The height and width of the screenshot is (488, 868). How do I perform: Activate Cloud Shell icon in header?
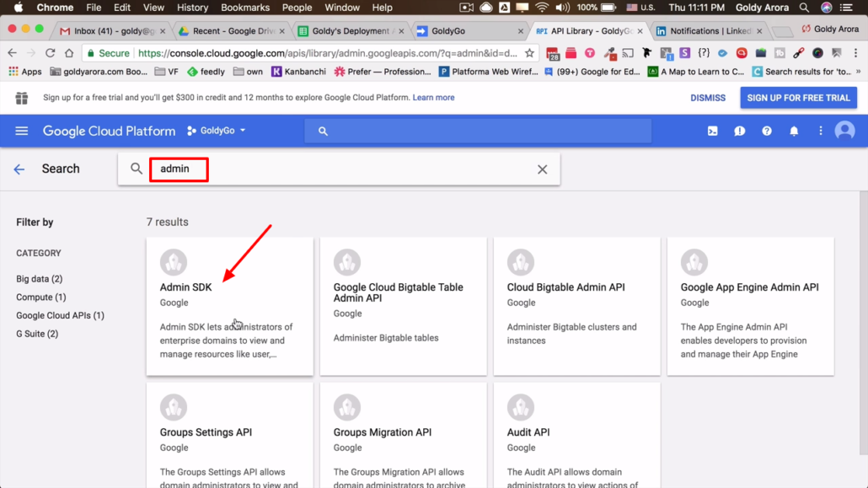click(712, 131)
